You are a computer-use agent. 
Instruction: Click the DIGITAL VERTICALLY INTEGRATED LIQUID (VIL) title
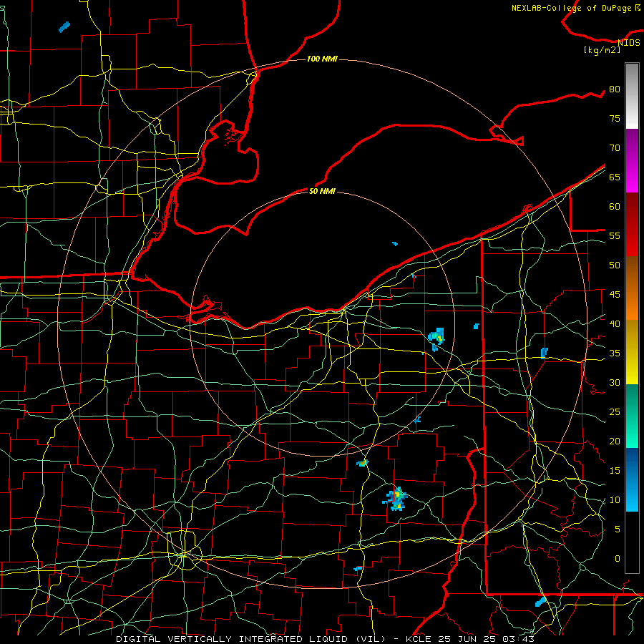coord(252,639)
